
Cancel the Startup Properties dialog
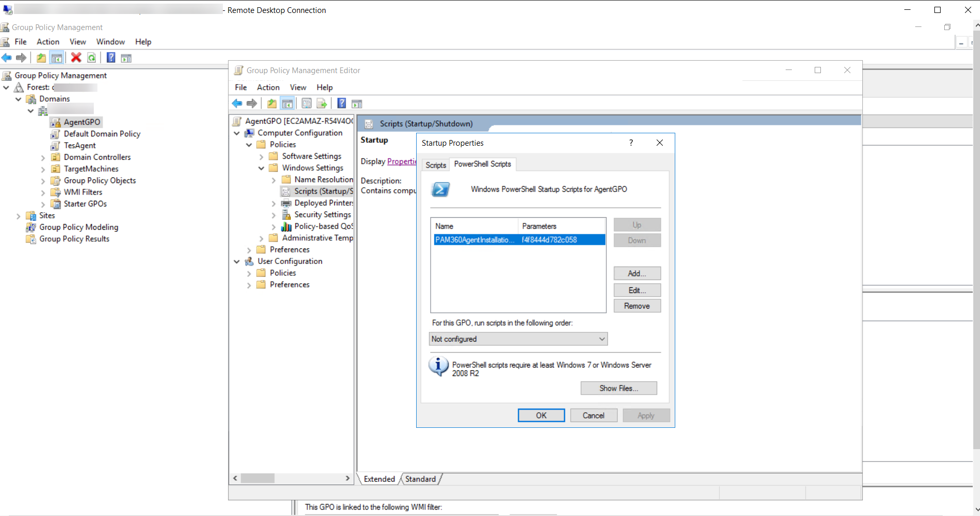593,415
